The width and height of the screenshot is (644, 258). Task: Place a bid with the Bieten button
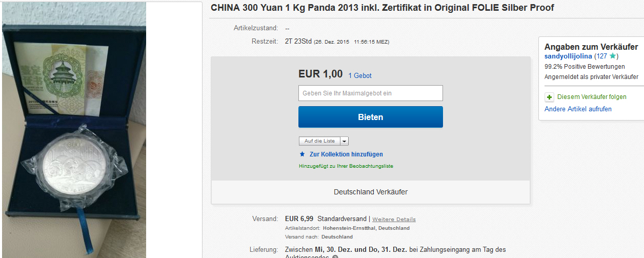pyautogui.click(x=371, y=117)
